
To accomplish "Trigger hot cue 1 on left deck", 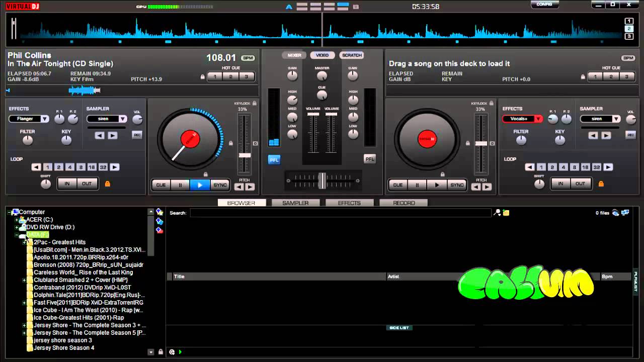I will [215, 77].
